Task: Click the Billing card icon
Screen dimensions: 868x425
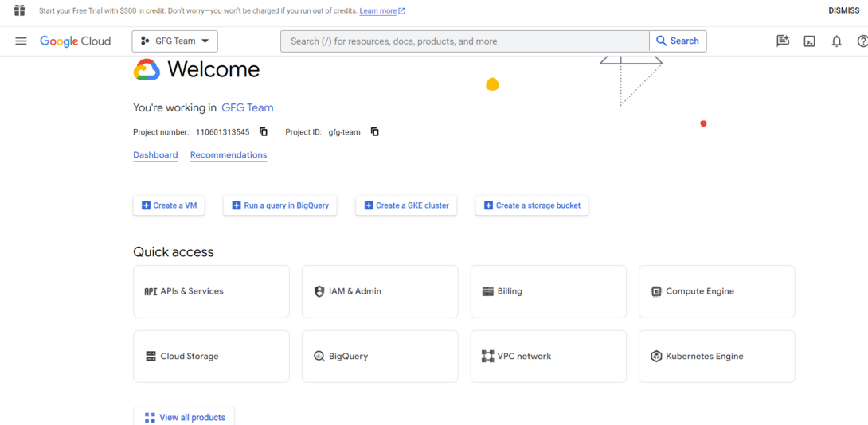Action: pos(487,291)
